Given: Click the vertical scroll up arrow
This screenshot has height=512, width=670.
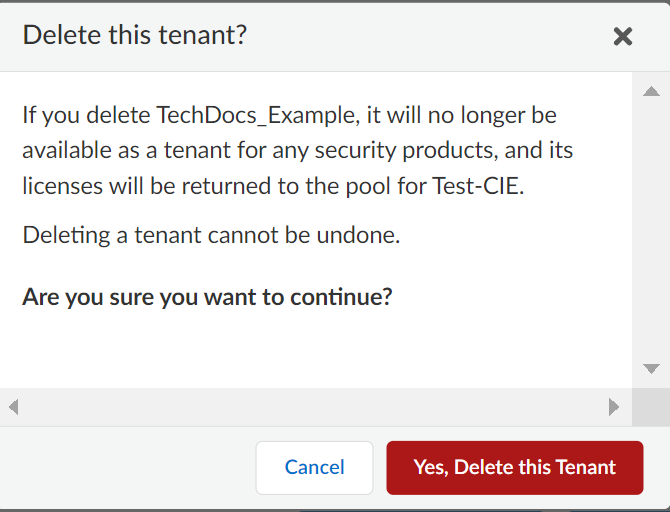Looking at the screenshot, I should 651,92.
